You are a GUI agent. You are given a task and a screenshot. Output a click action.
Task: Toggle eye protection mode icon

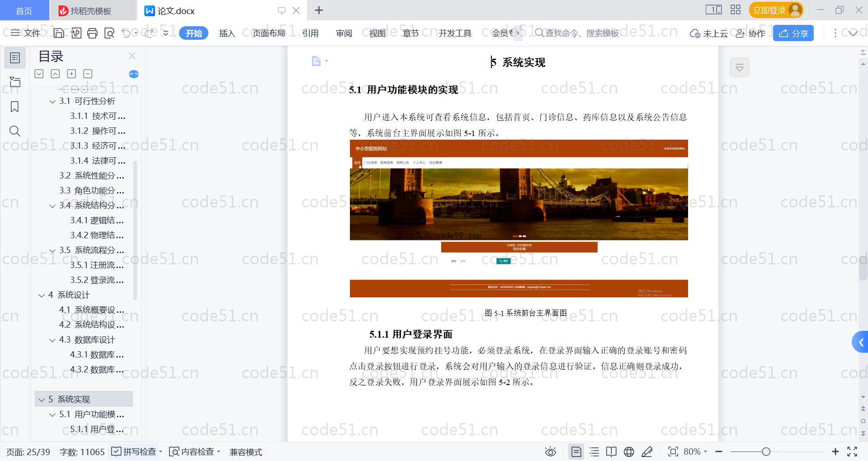click(550, 452)
